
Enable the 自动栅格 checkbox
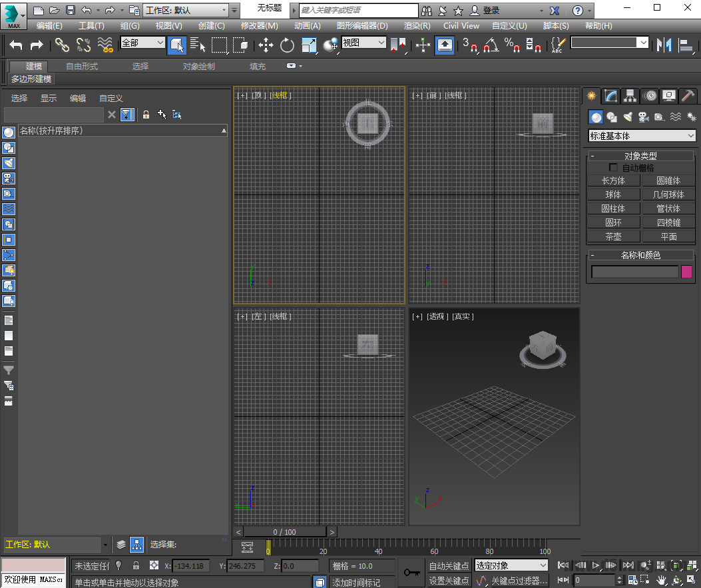click(x=614, y=168)
